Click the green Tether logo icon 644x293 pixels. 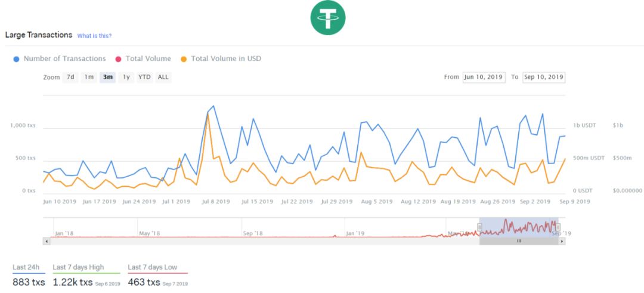(328, 18)
